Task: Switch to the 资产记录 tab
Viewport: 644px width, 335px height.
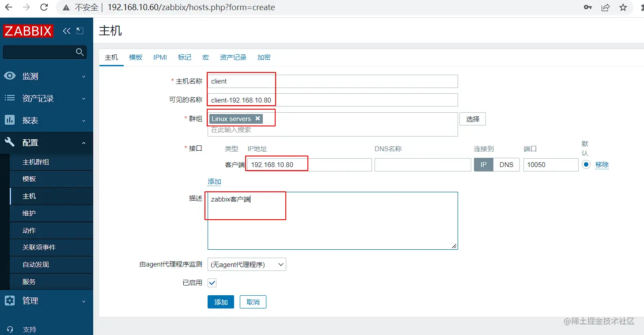Action: (233, 57)
